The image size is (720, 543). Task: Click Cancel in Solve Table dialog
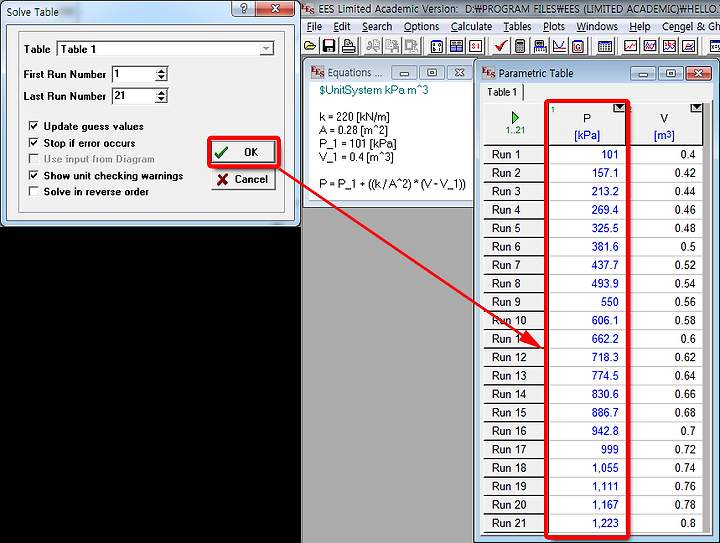(x=243, y=179)
